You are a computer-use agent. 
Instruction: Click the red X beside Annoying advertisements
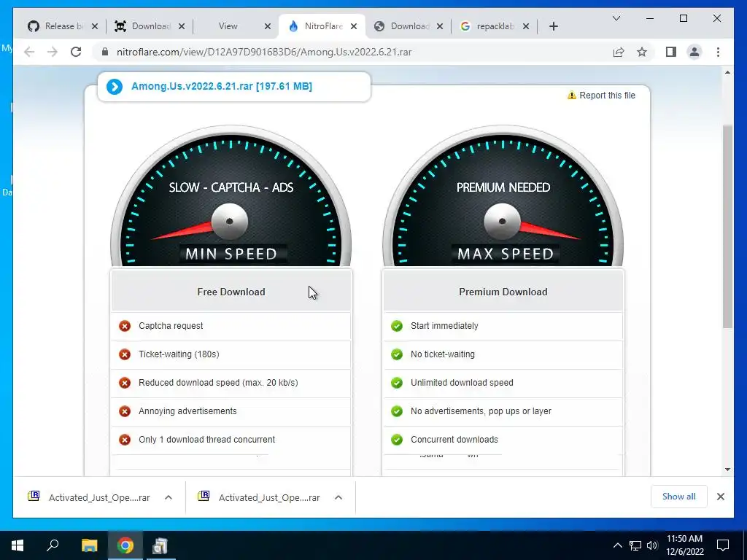click(x=125, y=411)
